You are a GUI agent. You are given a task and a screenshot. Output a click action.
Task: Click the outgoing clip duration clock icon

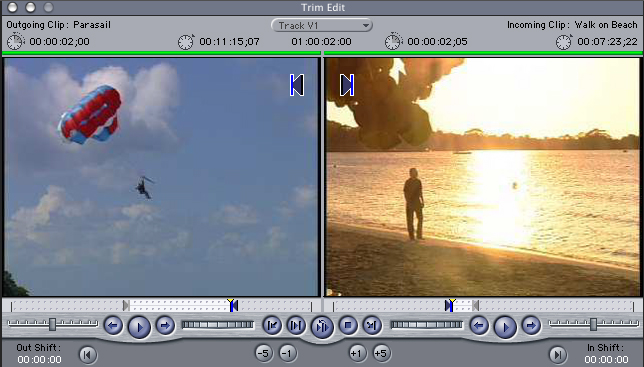pos(16,41)
